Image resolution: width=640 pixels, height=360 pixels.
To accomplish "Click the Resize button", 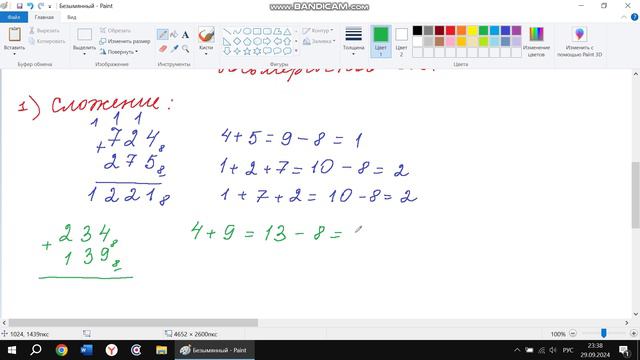I will tap(125, 41).
